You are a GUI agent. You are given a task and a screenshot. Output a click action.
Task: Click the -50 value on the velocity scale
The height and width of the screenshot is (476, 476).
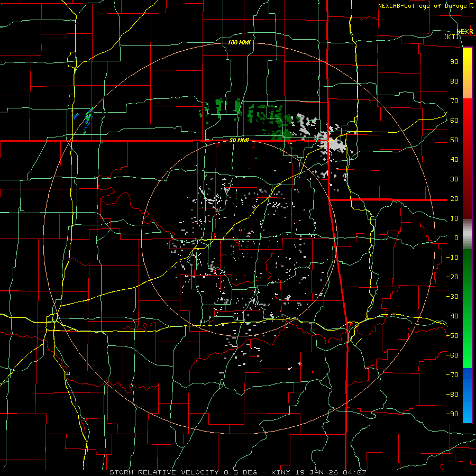[x=452, y=336]
